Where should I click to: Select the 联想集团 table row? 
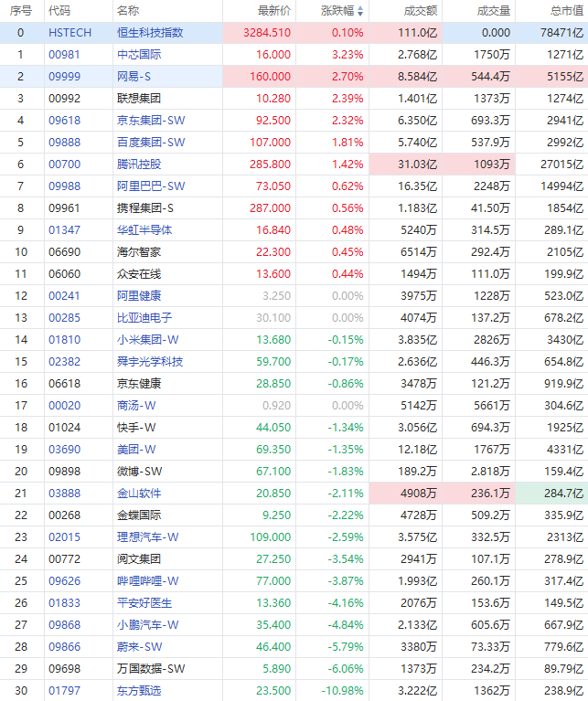coord(294,99)
